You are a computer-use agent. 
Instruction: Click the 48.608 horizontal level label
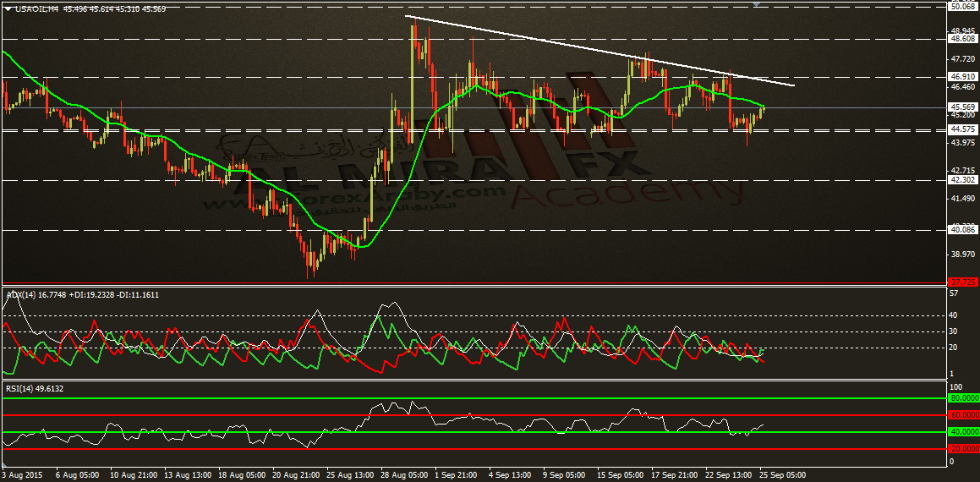[962, 39]
